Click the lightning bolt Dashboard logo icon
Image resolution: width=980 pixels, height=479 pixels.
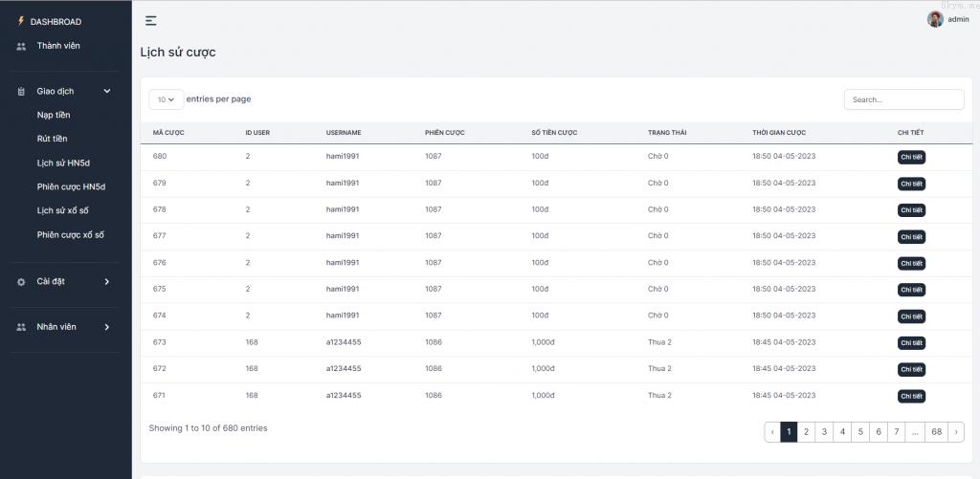(x=21, y=21)
